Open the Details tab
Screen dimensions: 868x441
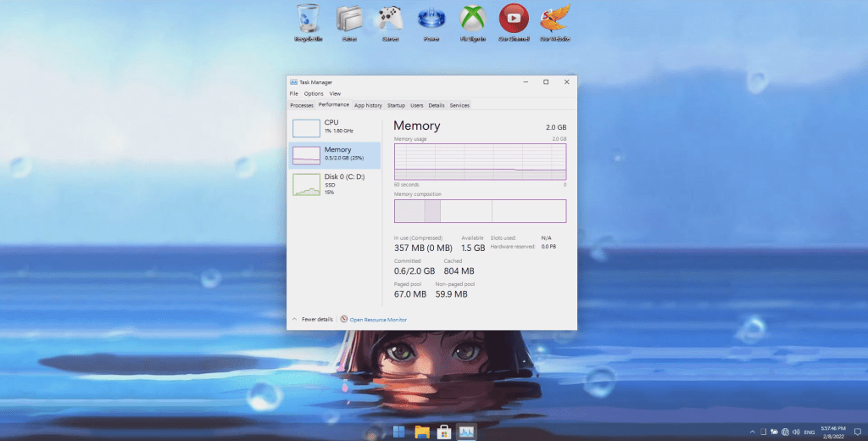(x=437, y=105)
